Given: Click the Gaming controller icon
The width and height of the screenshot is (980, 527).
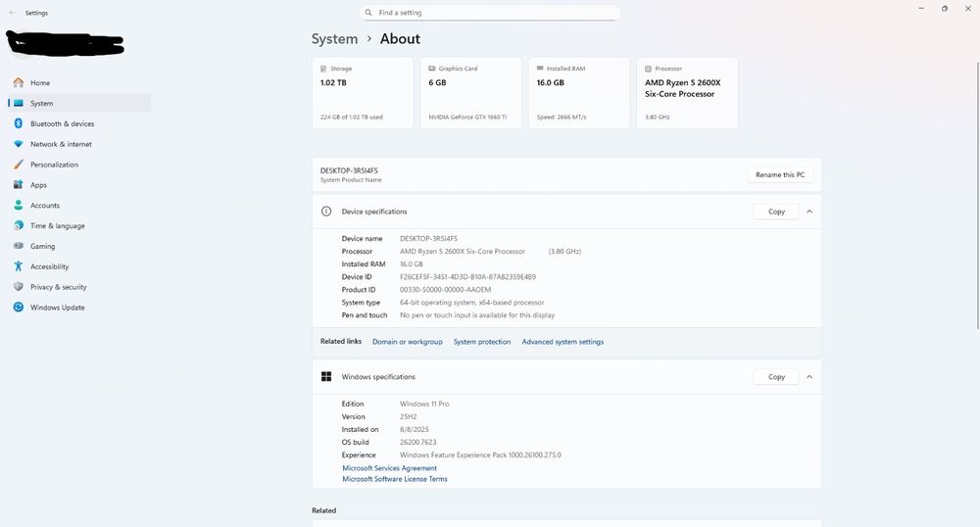Looking at the screenshot, I should (x=19, y=247).
